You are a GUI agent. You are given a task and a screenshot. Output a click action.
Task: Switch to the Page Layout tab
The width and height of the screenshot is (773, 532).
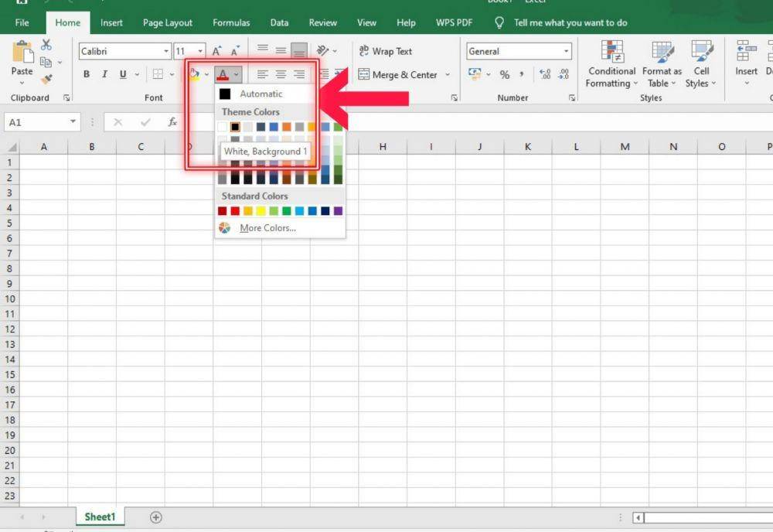tap(168, 22)
